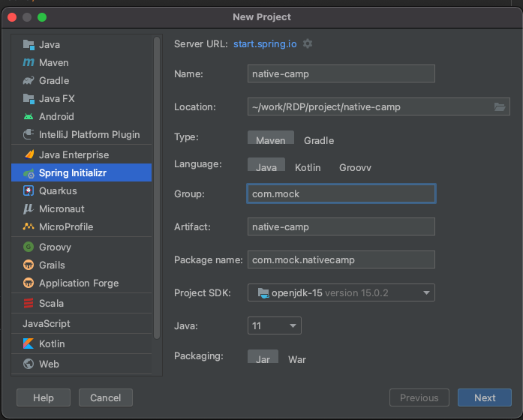The width and height of the screenshot is (523, 420).
Task: Click the Android robot icon
Action: tap(29, 117)
